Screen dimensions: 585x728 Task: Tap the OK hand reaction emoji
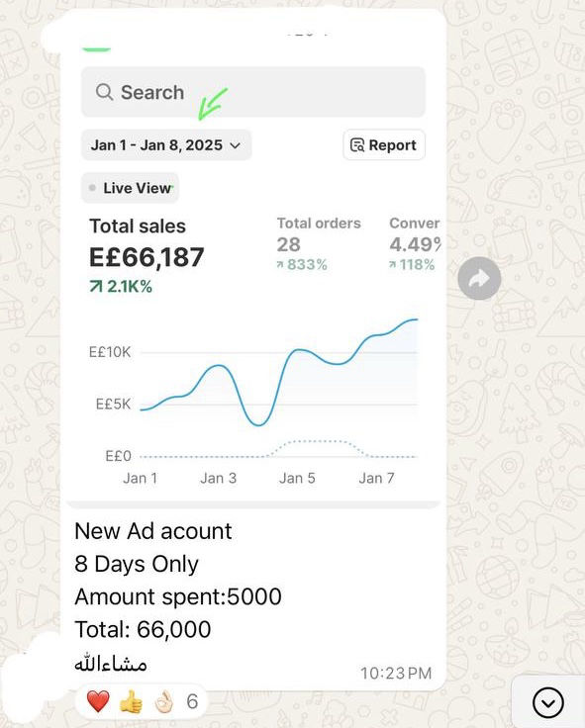coord(163,701)
